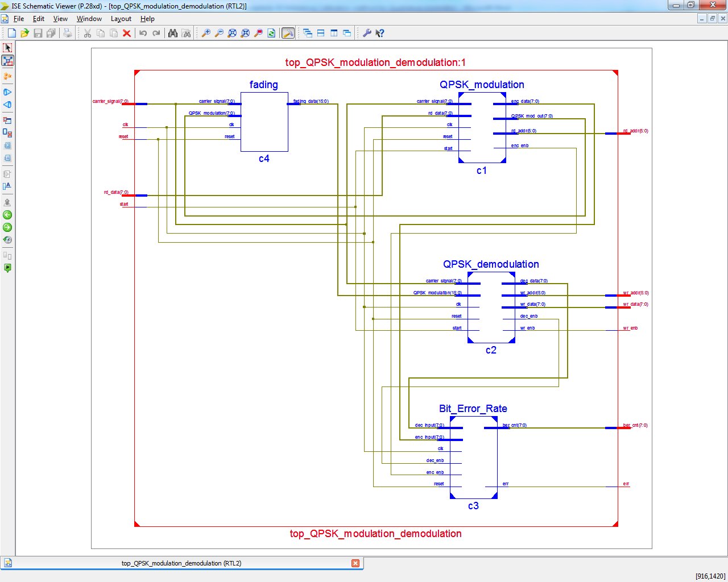The height and width of the screenshot is (582, 728).
Task: Select the QPSK_modulation block c1
Action: tap(482, 128)
